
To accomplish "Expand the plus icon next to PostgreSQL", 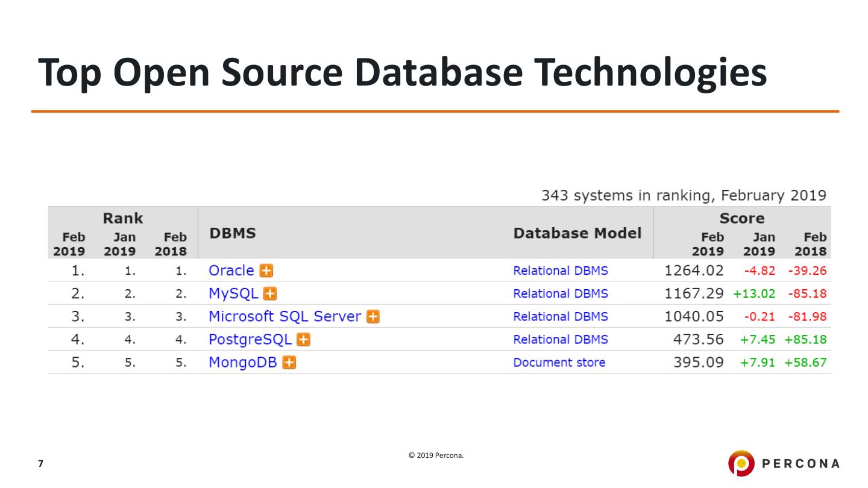I will pos(304,340).
